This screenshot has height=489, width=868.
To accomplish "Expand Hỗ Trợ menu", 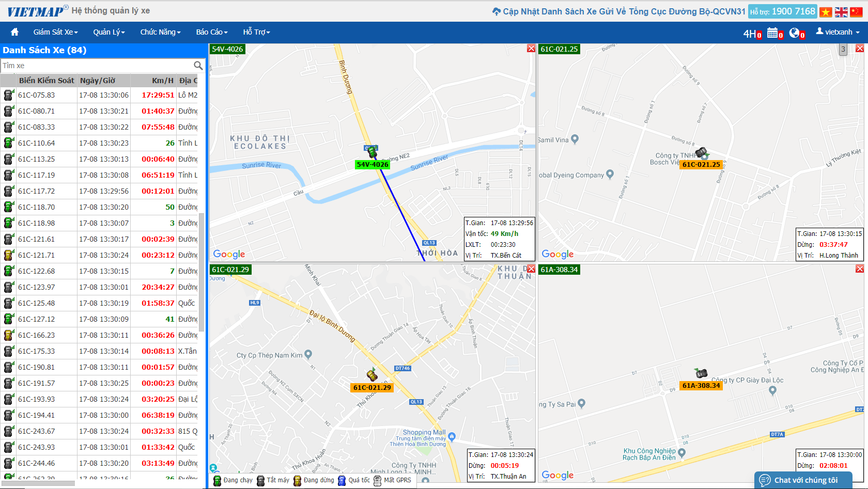I will click(x=257, y=32).
